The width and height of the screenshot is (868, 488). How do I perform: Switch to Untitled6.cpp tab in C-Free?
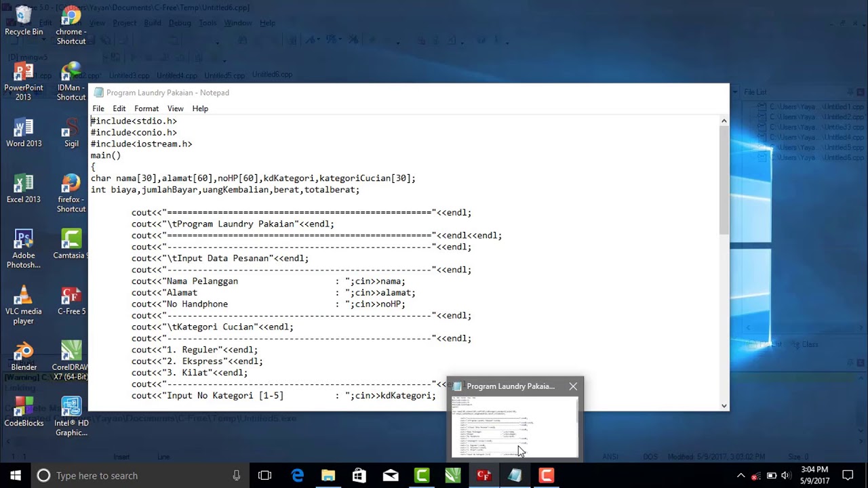click(272, 75)
